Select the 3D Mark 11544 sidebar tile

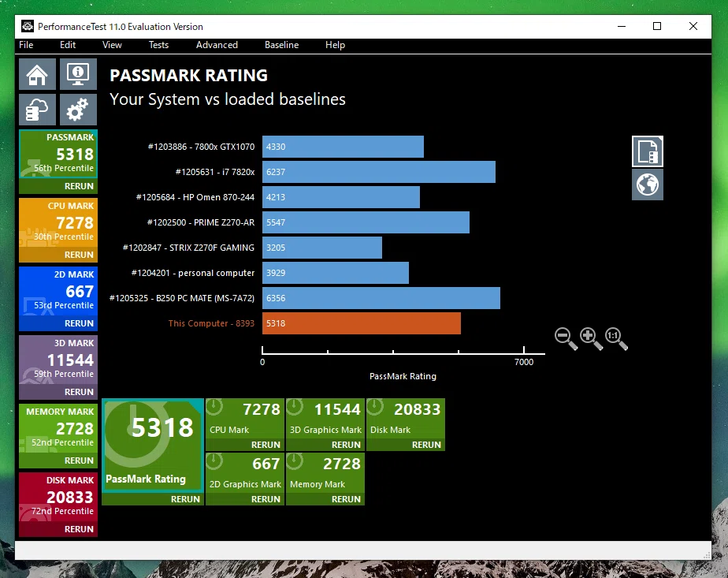(x=58, y=360)
